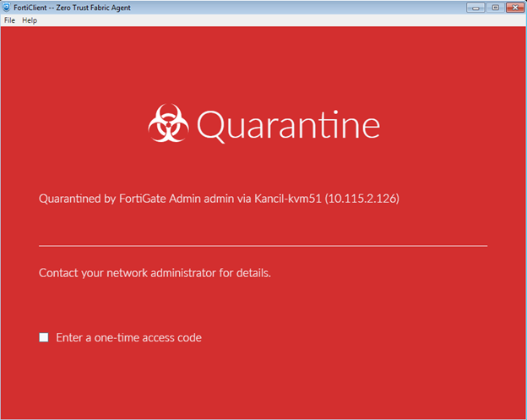Image resolution: width=527 pixels, height=420 pixels.
Task: Maximize the FortiClient window
Action: [495, 8]
